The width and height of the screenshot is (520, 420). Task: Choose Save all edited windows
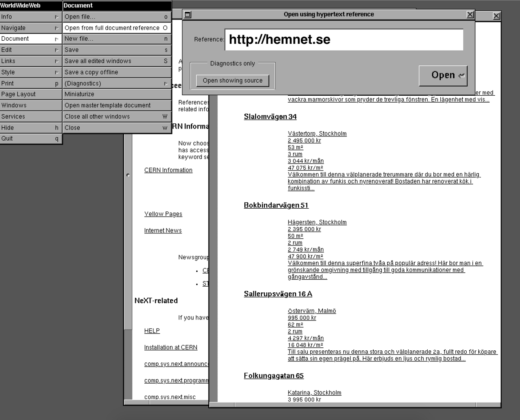[117, 61]
